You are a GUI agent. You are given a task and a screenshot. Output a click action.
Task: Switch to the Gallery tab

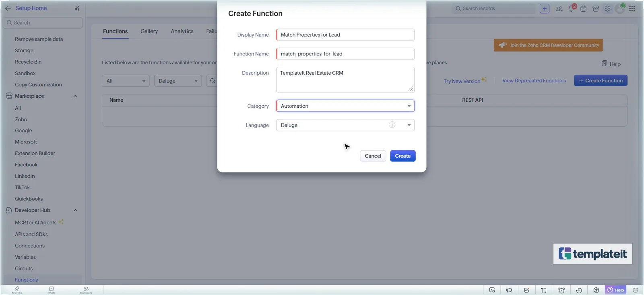(149, 31)
